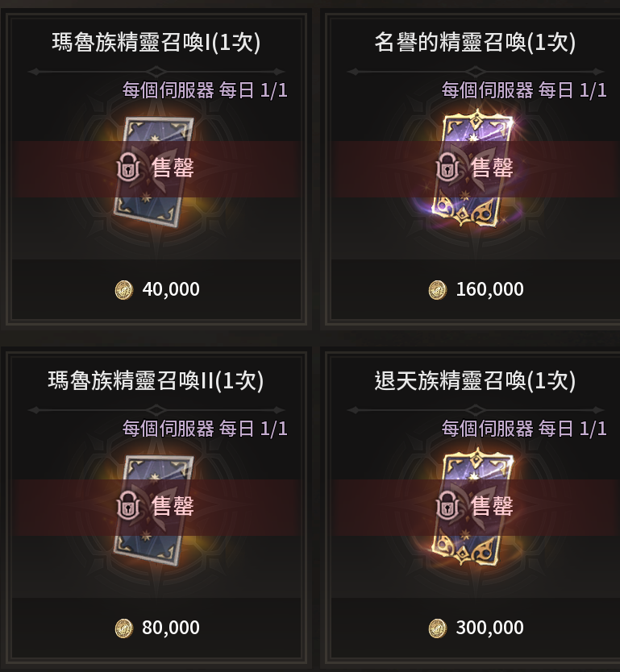
Task: Click the 40,000 price button
Action: (x=156, y=289)
